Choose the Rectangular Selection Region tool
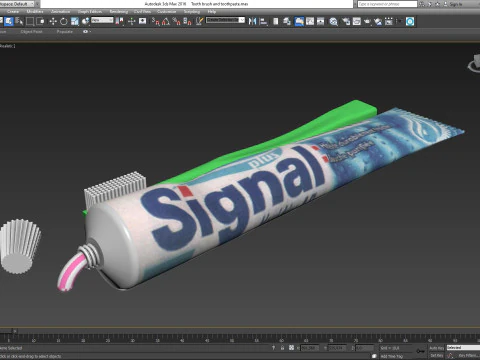The image size is (480, 360). click(x=30, y=22)
